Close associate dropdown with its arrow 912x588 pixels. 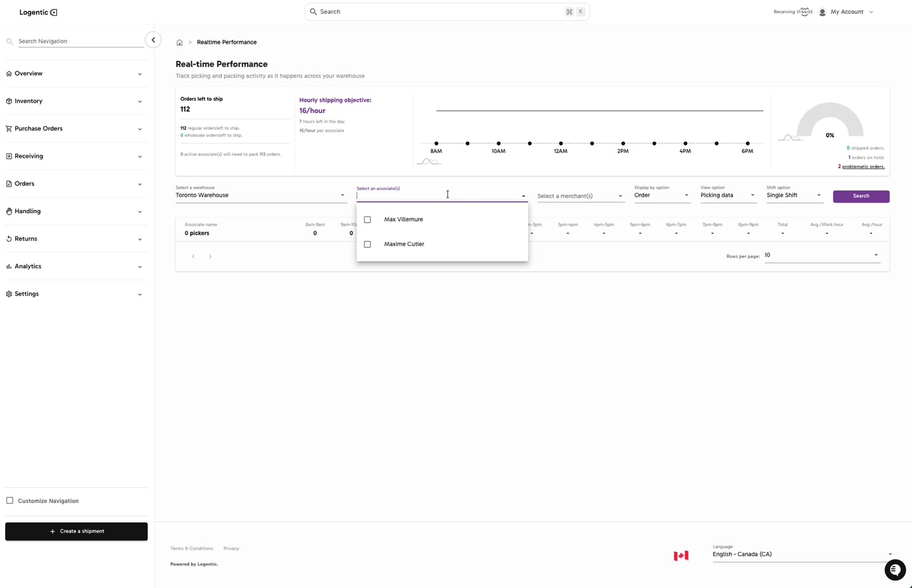(523, 196)
